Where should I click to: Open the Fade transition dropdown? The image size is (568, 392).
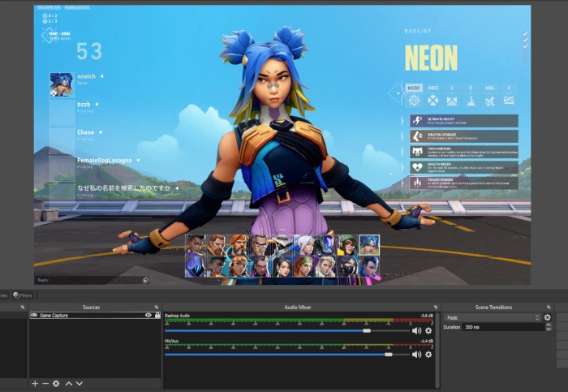(493, 317)
